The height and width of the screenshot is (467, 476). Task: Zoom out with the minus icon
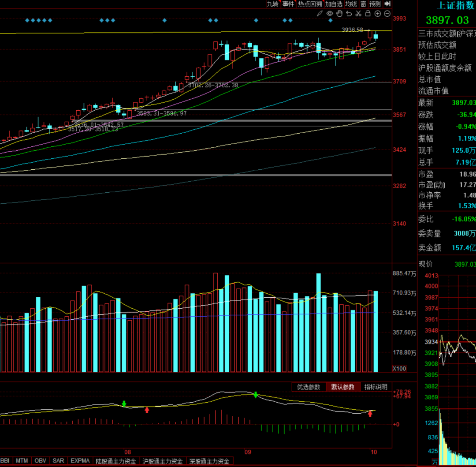tap(387, 14)
